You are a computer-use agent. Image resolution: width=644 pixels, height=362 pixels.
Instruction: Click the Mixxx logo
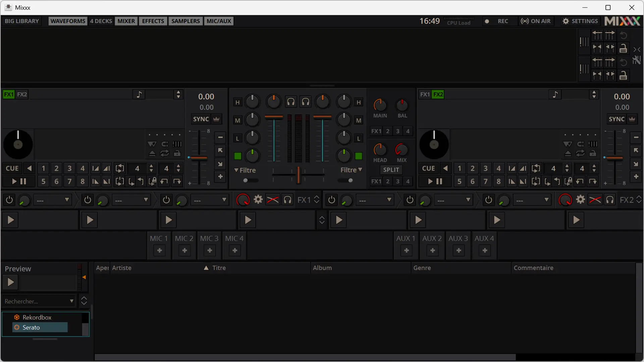click(623, 21)
